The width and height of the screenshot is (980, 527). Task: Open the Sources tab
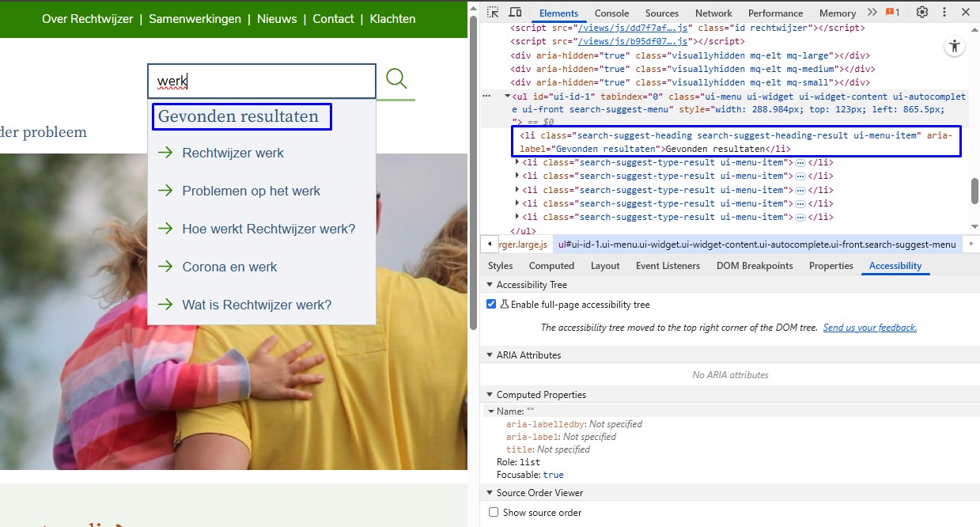click(x=661, y=13)
